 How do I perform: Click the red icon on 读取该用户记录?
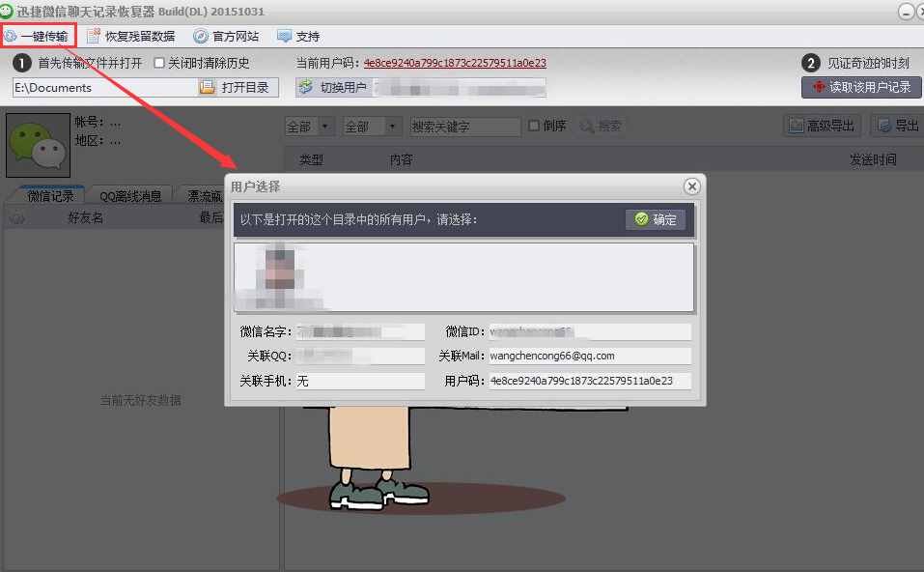coord(819,87)
